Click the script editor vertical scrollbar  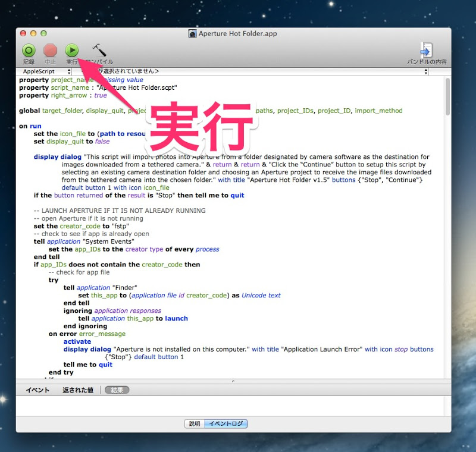[x=447, y=96]
